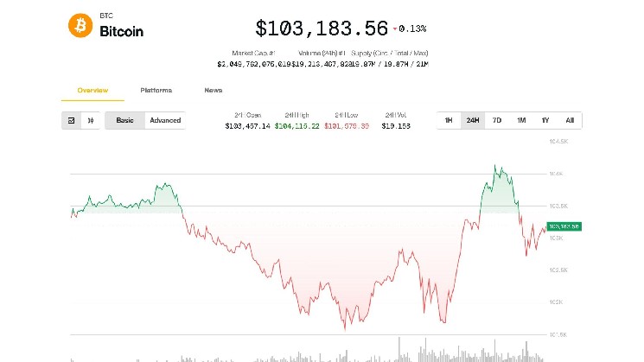Open the News tab
This screenshot has height=362, width=644.
(213, 90)
